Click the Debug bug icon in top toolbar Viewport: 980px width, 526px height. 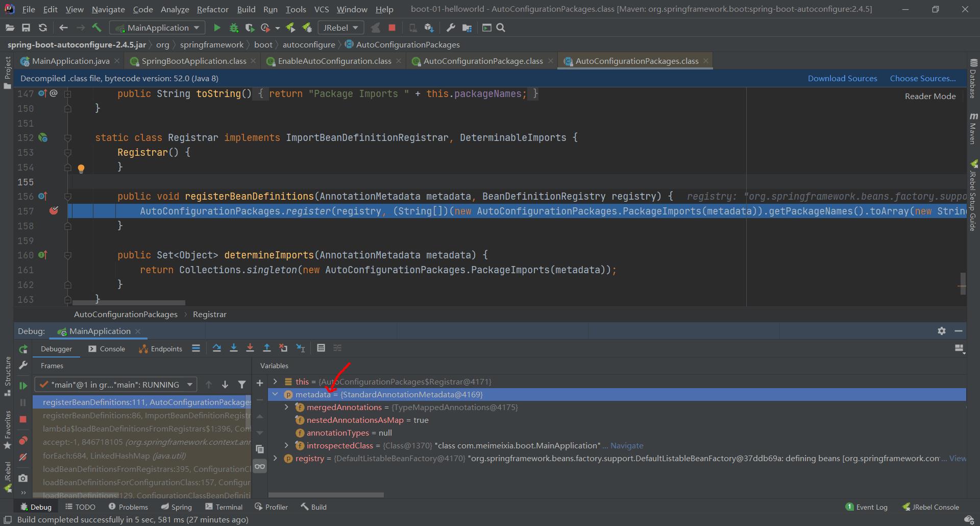click(234, 28)
